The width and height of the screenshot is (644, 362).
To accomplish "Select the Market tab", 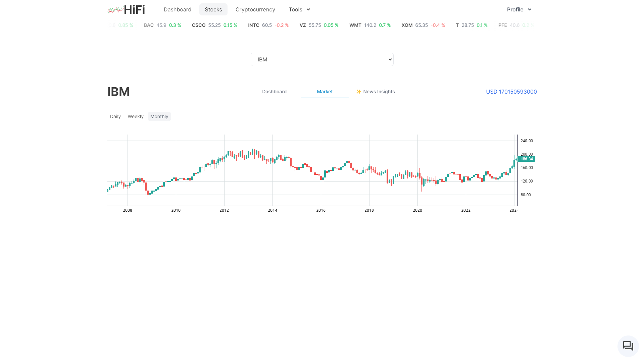I will coord(325,92).
